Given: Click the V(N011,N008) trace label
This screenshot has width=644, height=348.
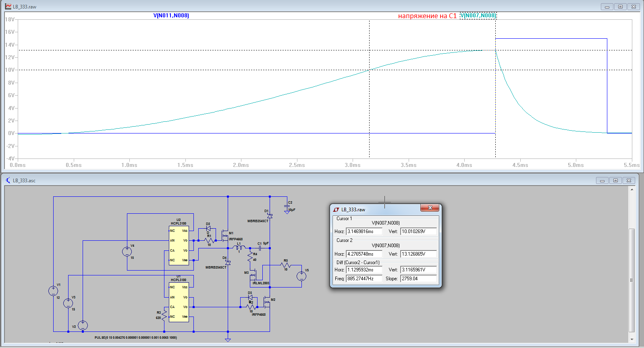Looking at the screenshot, I should (171, 16).
